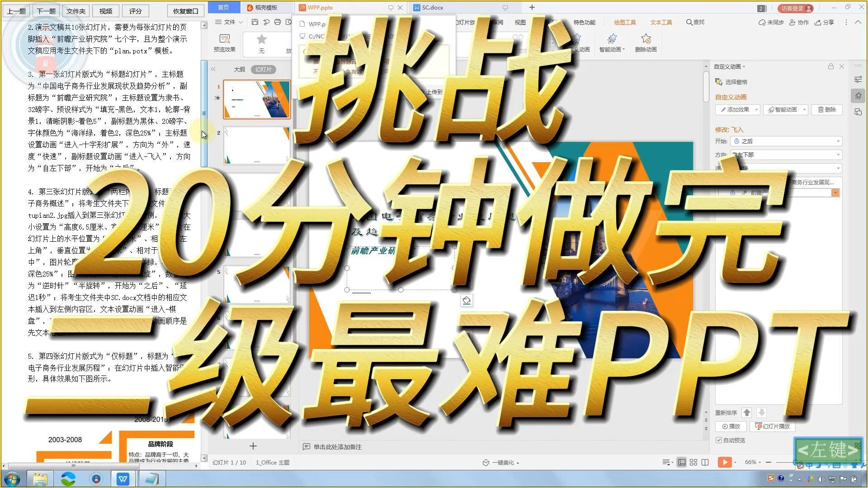Viewport: 868px width, 488px height.
Task: Open the 开始 dropdown showing 之后
Action: 786,141
